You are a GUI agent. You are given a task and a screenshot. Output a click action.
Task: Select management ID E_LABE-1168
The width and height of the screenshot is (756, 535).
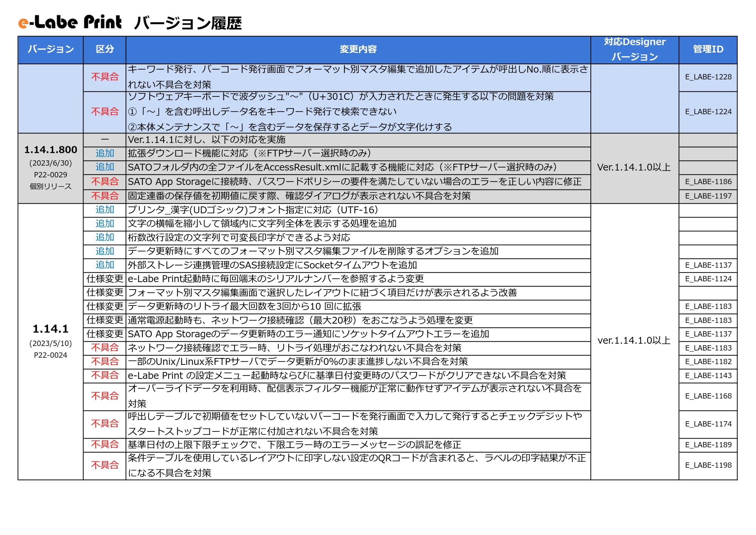[x=708, y=396]
